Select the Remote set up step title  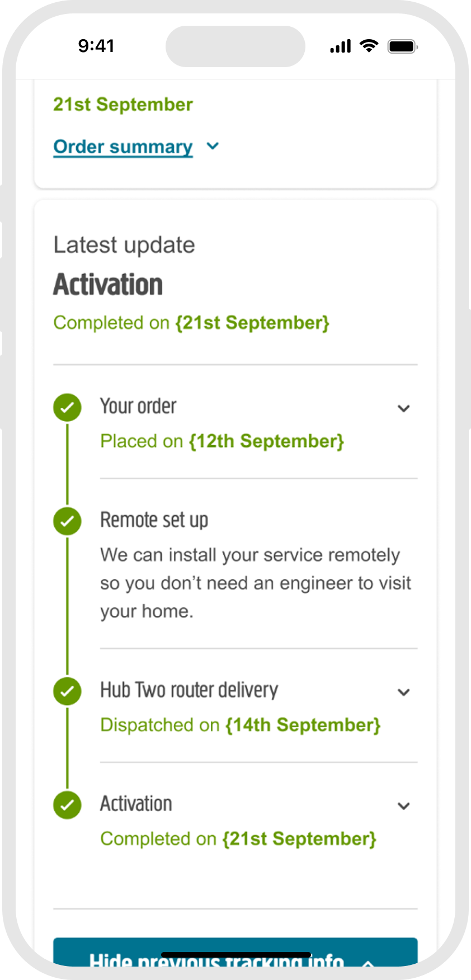coord(154,520)
